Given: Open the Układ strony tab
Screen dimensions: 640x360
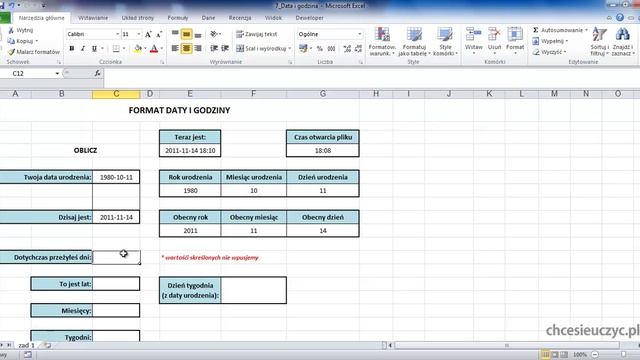Looking at the screenshot, I should (138, 18).
